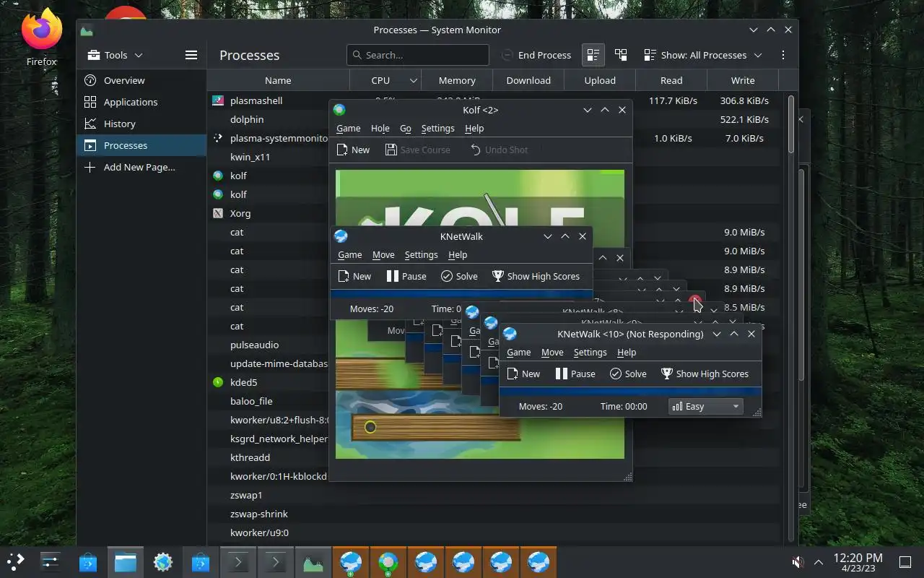Go to the History page

pos(141,124)
